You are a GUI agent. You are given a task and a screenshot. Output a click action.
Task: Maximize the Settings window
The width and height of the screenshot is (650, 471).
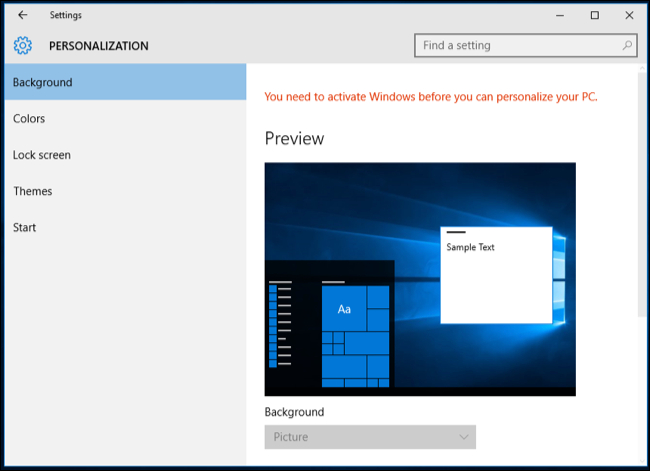(594, 15)
